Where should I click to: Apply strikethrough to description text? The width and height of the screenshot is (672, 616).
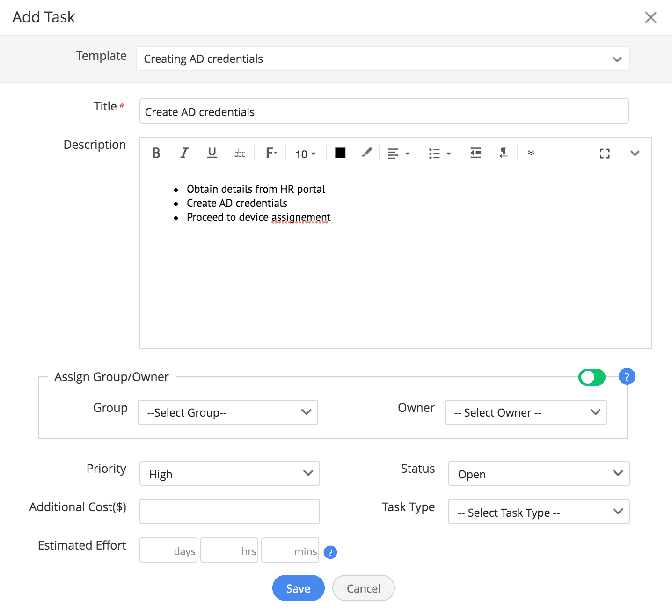[240, 153]
